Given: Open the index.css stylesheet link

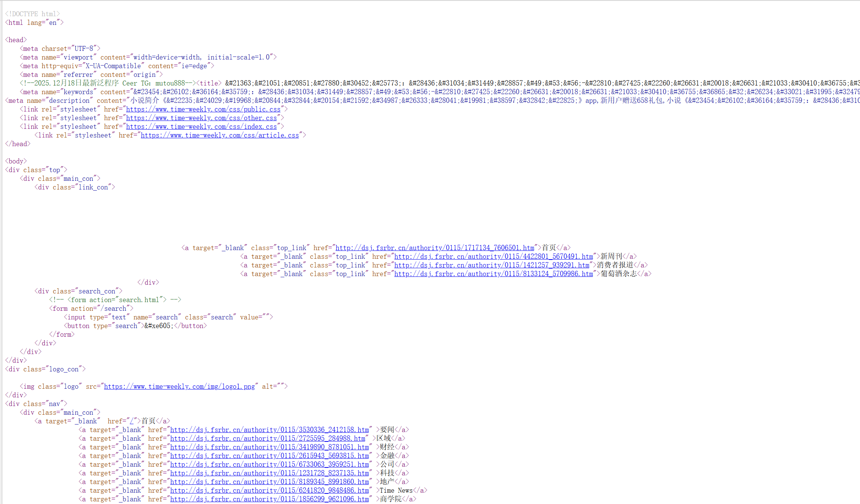Looking at the screenshot, I should coord(201,127).
